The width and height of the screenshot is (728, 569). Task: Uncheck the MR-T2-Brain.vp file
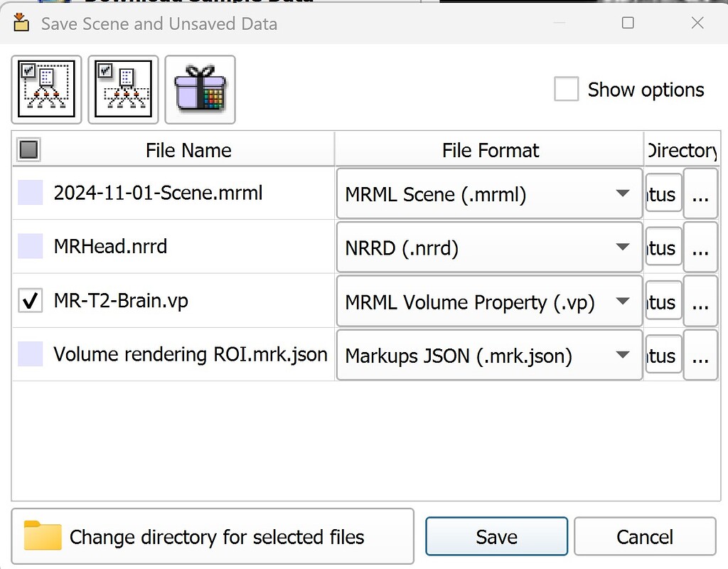[x=30, y=300]
